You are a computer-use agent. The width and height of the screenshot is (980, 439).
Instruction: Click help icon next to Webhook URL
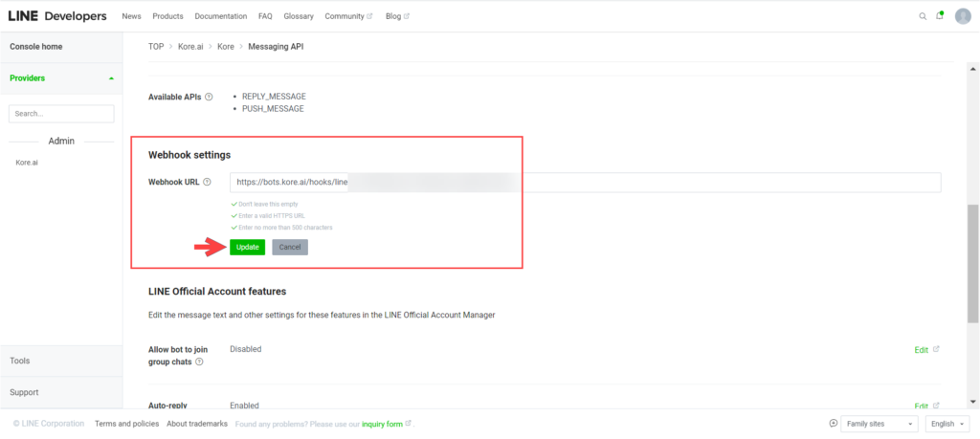point(207,183)
